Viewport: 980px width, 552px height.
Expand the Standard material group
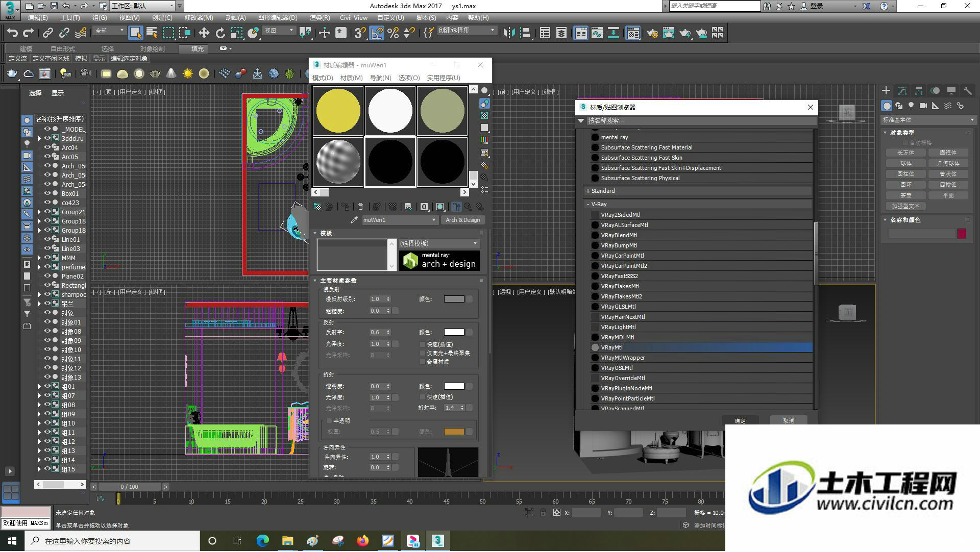(x=588, y=191)
